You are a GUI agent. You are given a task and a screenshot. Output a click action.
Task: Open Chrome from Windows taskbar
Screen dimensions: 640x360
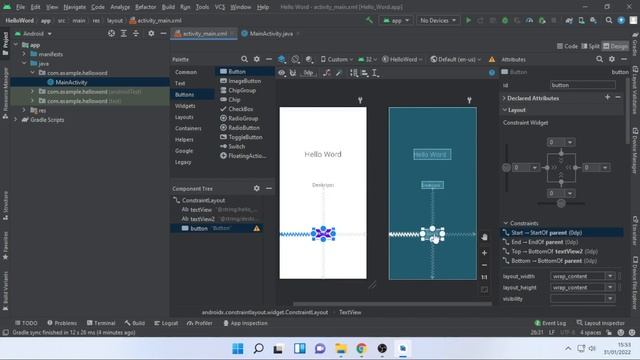click(361, 348)
